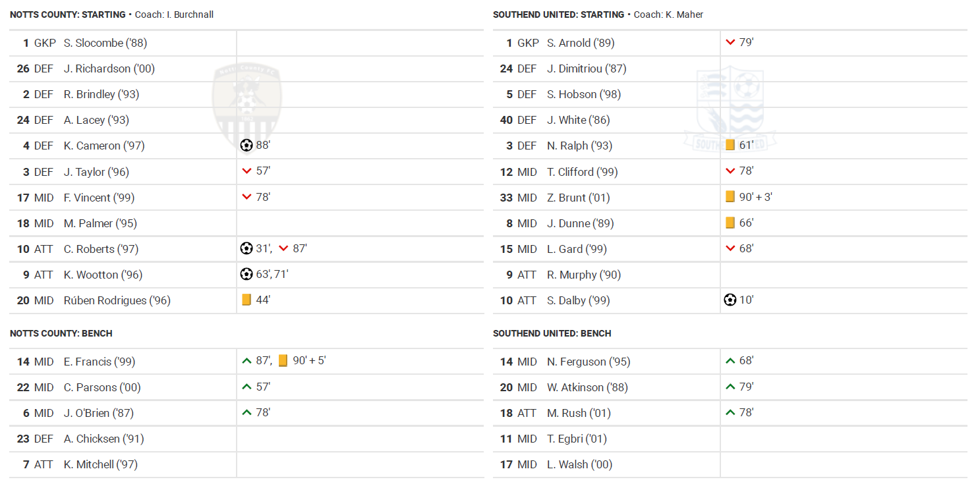980x492 pixels.
Task: Click N. Ralph's yellow card icon
Action: pos(730,146)
